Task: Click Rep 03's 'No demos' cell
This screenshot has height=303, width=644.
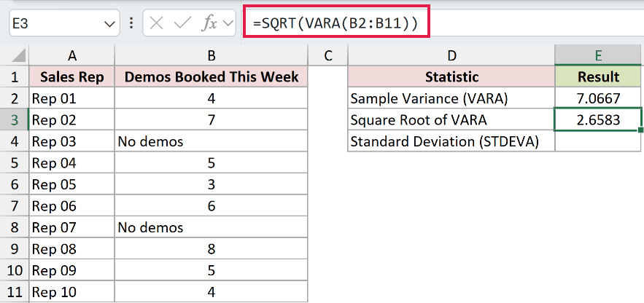Action: click(212, 141)
